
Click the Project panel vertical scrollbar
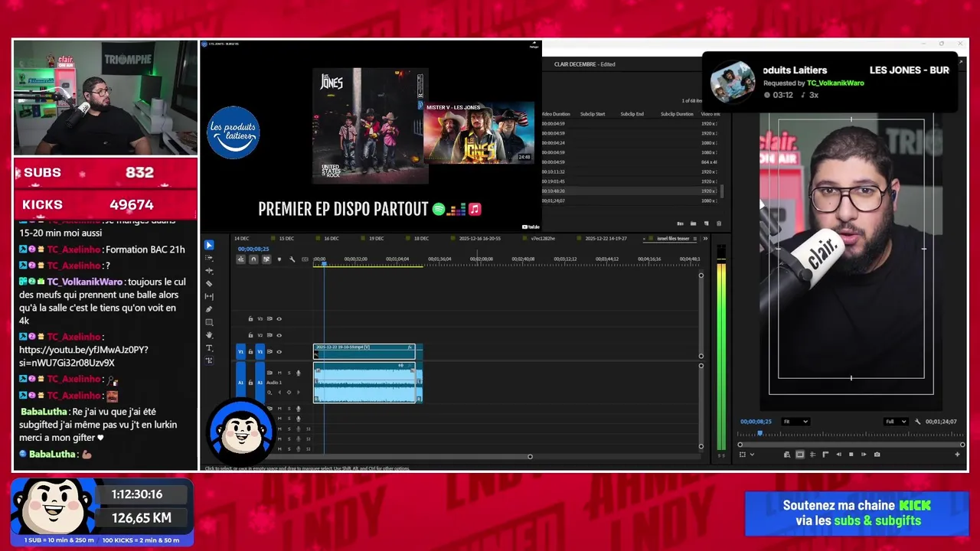coord(721,191)
